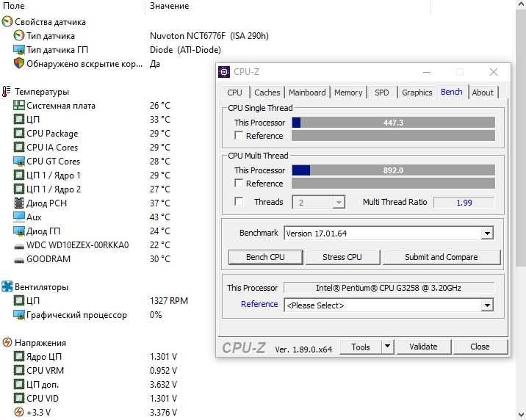Click shield icon for chassis intrusion row
The width and height of the screenshot is (526, 420).
click(x=19, y=63)
